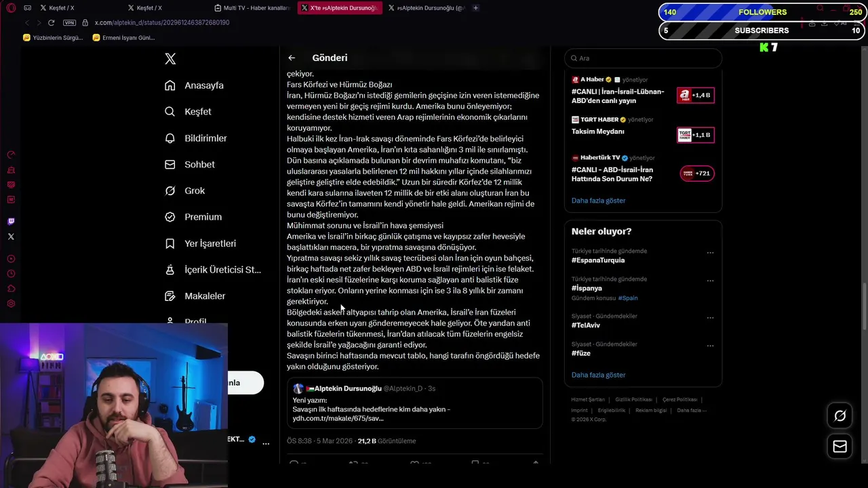Open extensions cube in Opera sidebar
This screenshot has height=488, width=868.
(x=11, y=289)
